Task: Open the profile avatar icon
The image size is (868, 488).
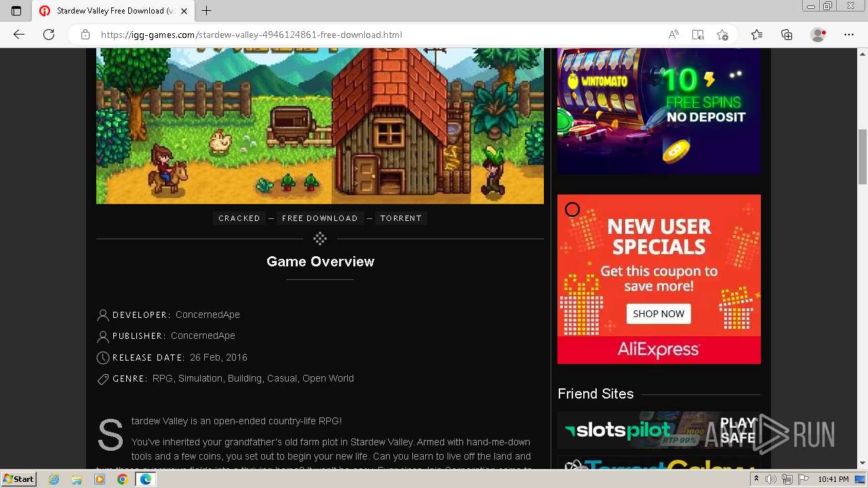Action: [818, 35]
